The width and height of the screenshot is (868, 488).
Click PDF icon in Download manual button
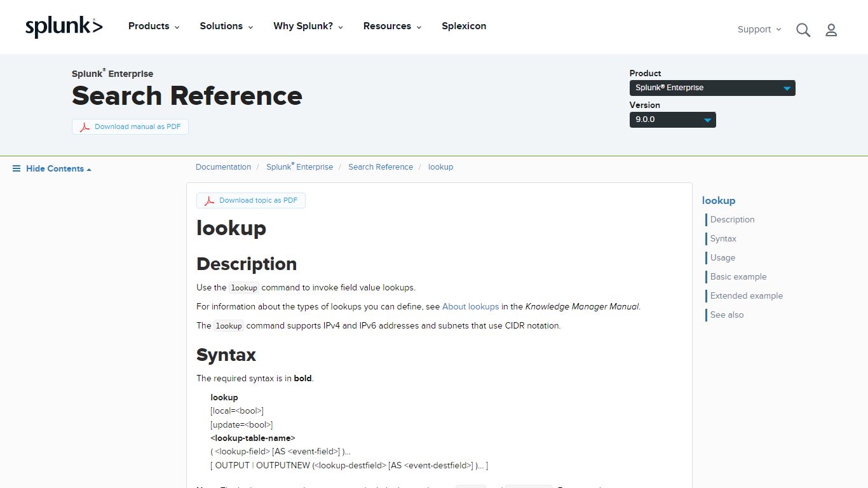[85, 127]
